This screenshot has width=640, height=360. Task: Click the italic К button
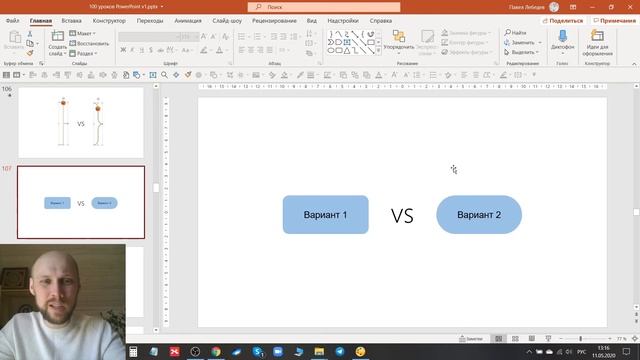132,50
